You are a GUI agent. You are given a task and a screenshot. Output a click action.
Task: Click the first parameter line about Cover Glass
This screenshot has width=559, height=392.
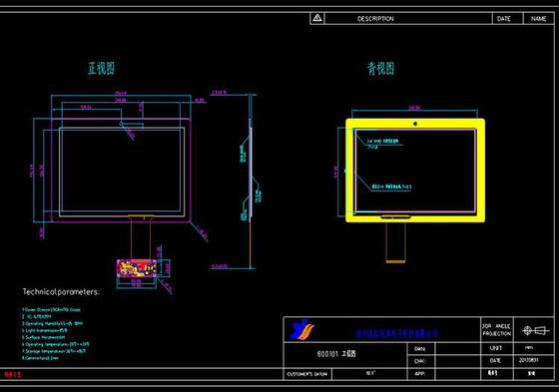[51, 309]
